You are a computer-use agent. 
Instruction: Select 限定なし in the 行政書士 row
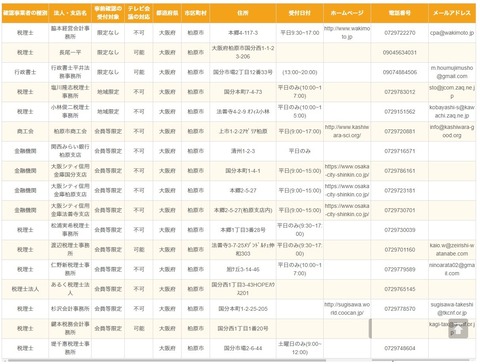pos(108,72)
